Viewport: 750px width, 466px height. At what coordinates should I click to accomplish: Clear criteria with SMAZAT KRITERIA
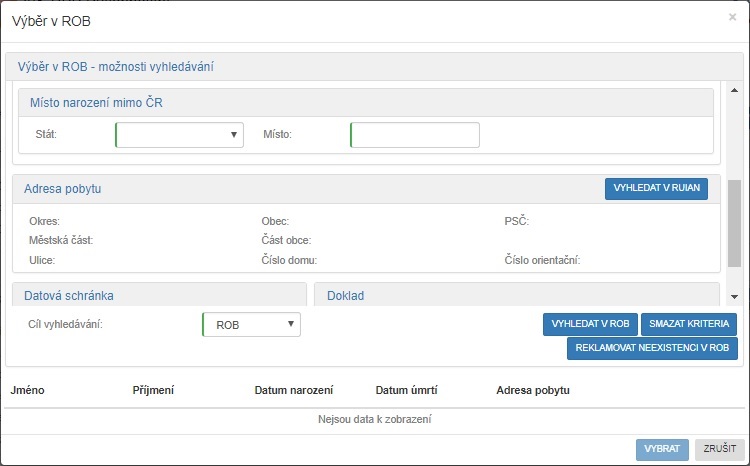689,324
